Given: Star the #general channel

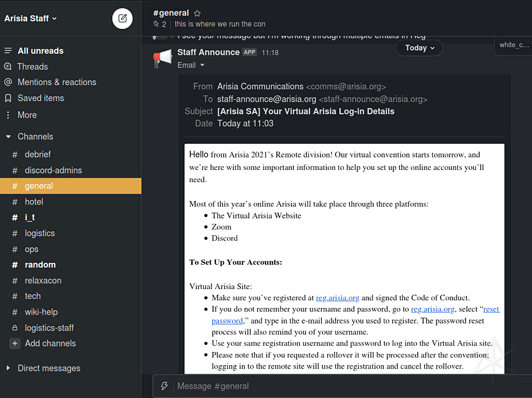Looking at the screenshot, I should (197, 14).
